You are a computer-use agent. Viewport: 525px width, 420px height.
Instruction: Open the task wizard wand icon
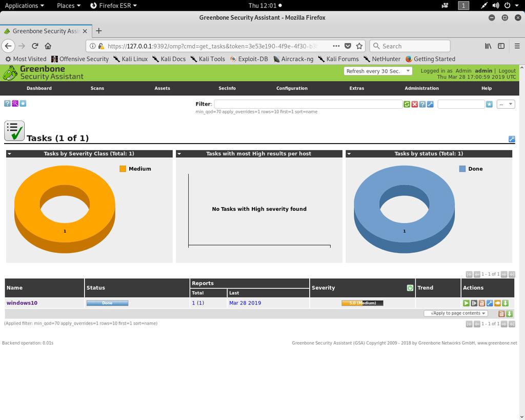point(15,104)
